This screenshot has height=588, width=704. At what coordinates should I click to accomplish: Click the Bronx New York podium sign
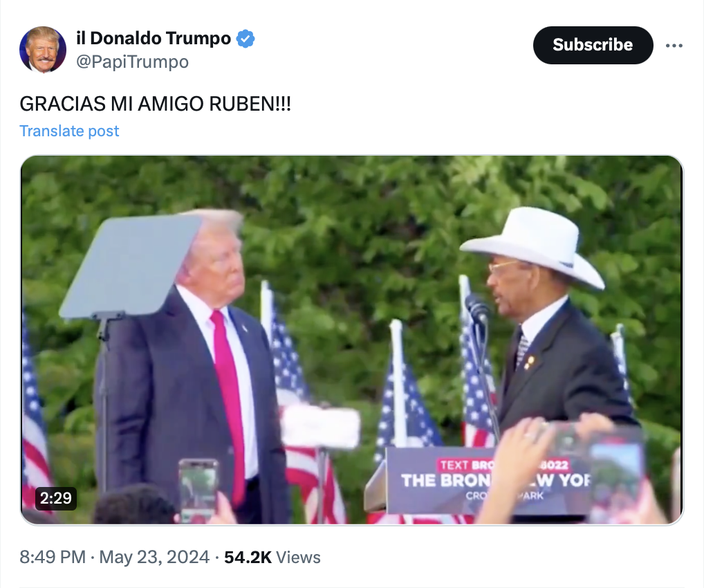pyautogui.click(x=490, y=480)
